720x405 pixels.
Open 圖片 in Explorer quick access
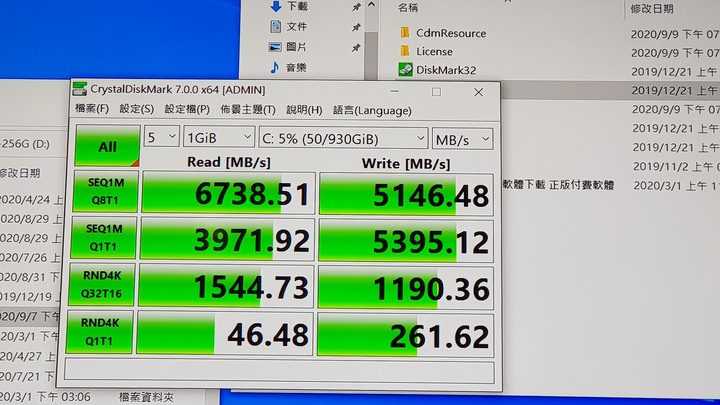tap(297, 47)
